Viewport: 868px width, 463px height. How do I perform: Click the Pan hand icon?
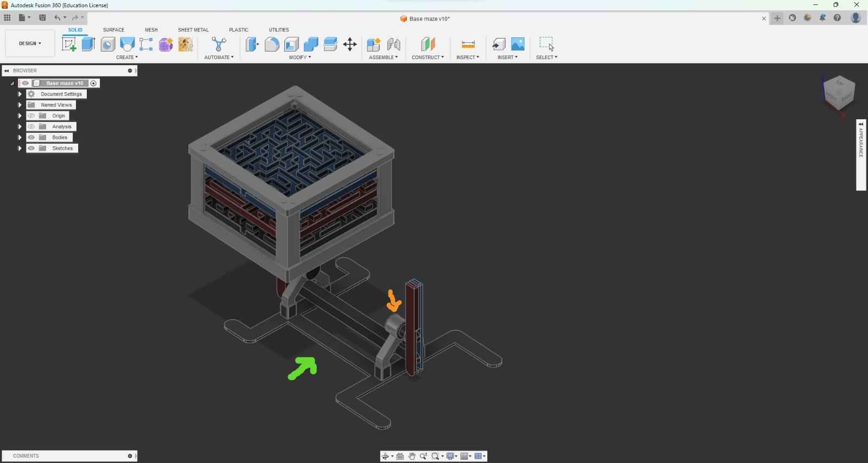[x=412, y=456]
